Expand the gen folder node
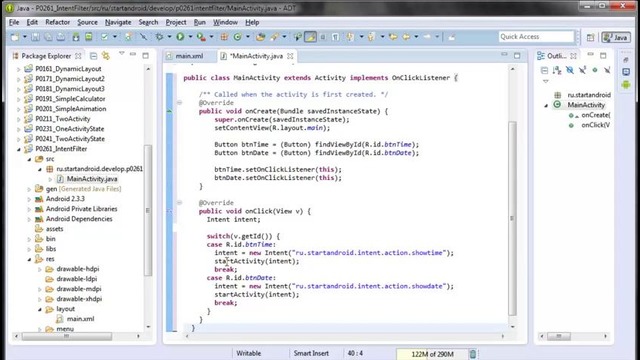 tap(29, 189)
